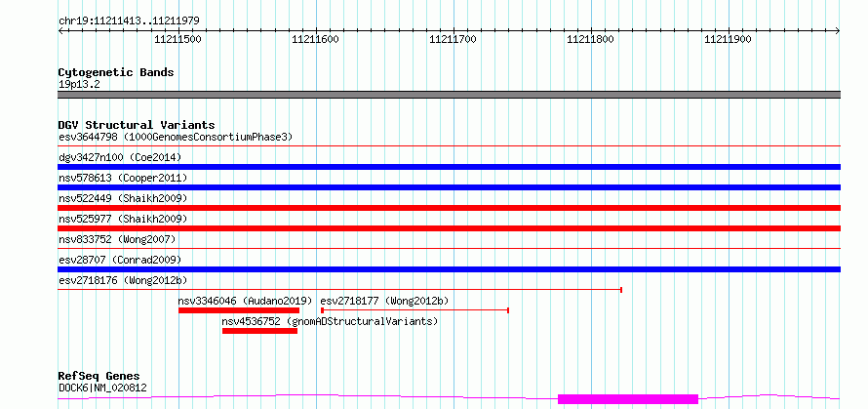Open the dgv3427n100 (Coe2014) label
This screenshot has width=868, height=409.
[x=120, y=157]
